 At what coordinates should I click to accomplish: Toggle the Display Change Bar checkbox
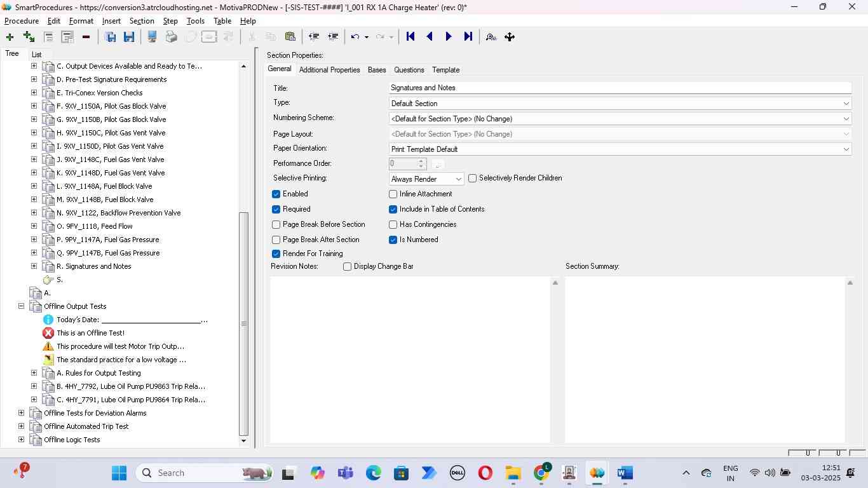(348, 266)
